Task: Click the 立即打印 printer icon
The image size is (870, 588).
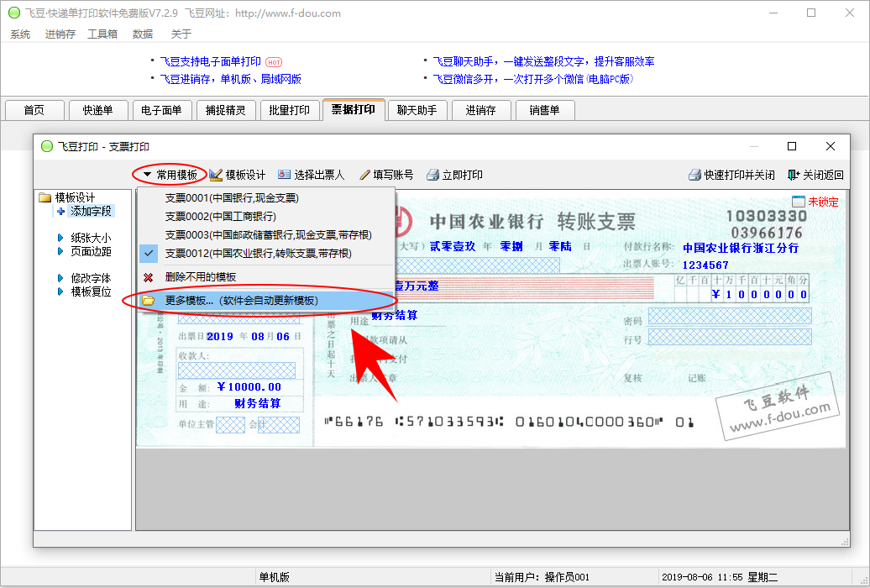Action: [432, 175]
